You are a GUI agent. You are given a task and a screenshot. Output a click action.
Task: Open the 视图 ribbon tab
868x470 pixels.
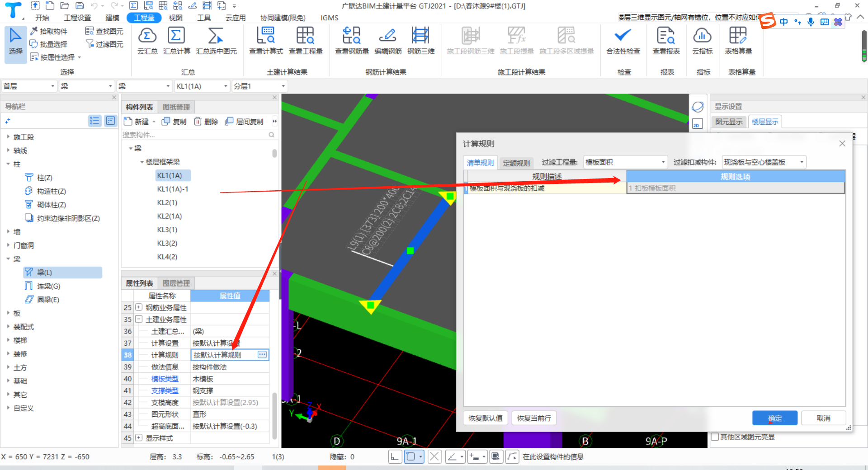(x=175, y=18)
